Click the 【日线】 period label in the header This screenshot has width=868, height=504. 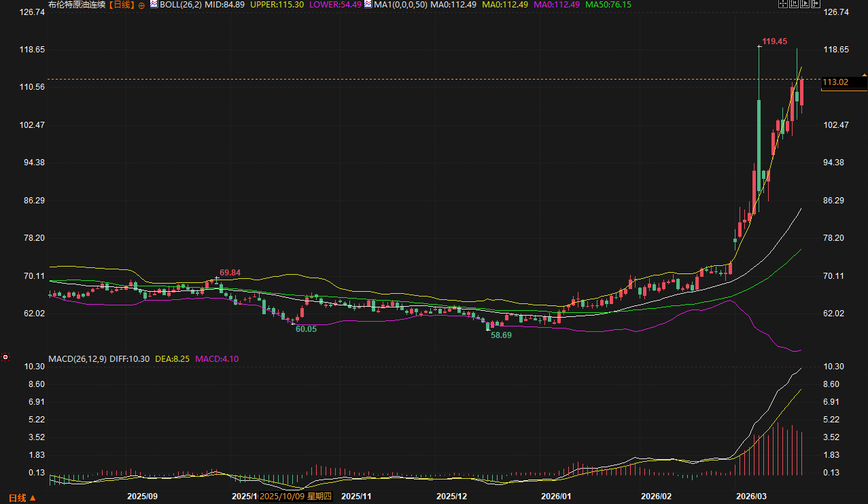pos(122,5)
